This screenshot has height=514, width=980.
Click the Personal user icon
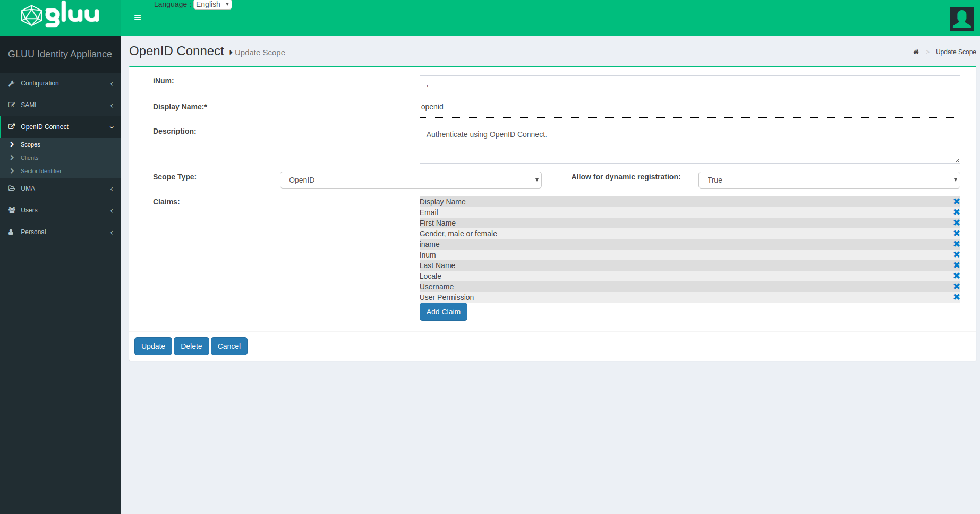(11, 232)
